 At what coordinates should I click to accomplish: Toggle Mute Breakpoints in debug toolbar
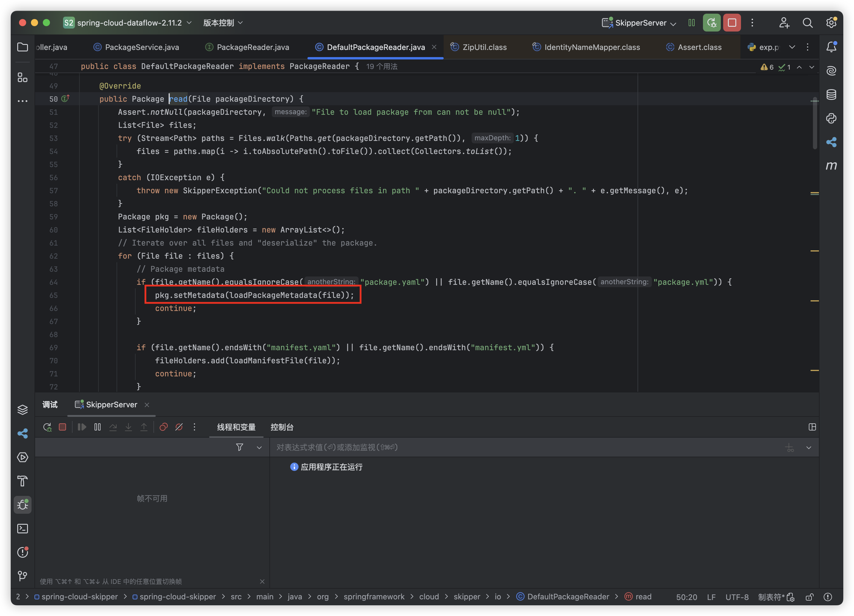click(179, 427)
